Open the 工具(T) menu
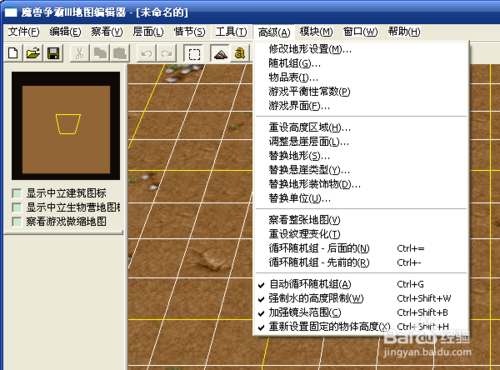The height and width of the screenshot is (370, 500). coord(231,32)
